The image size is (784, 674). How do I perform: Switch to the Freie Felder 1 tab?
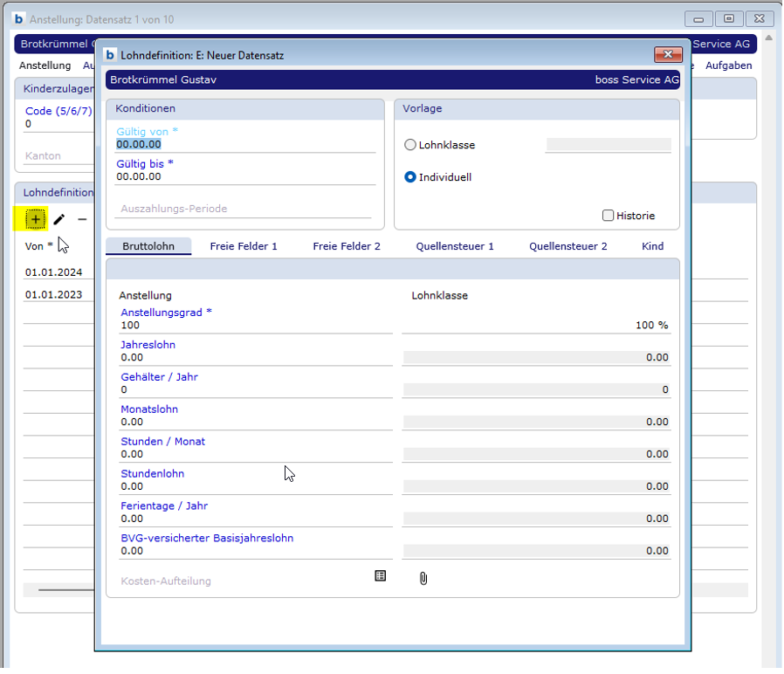point(244,246)
